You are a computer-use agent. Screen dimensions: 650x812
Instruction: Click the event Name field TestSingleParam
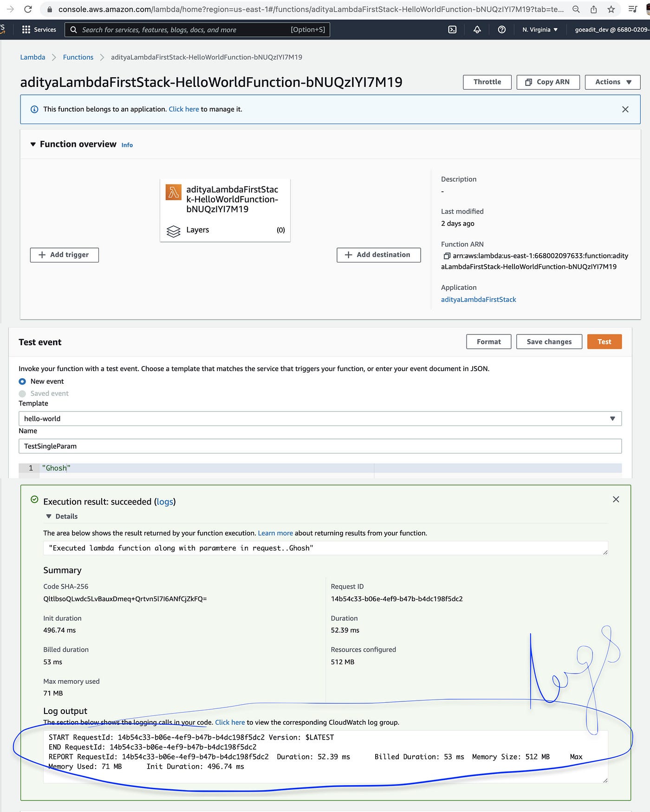click(x=320, y=446)
